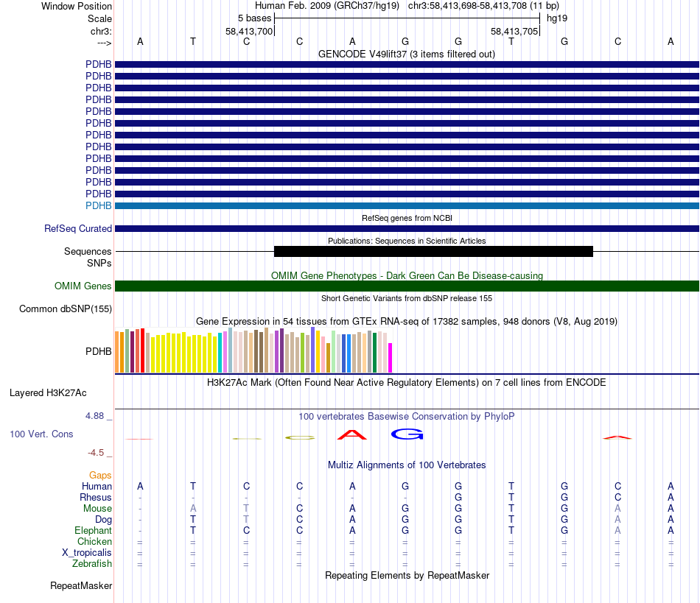Image resolution: width=700 pixels, height=603 pixels.
Task: Click Basewise Conservation by PhyloP title
Action: pyautogui.click(x=406, y=416)
